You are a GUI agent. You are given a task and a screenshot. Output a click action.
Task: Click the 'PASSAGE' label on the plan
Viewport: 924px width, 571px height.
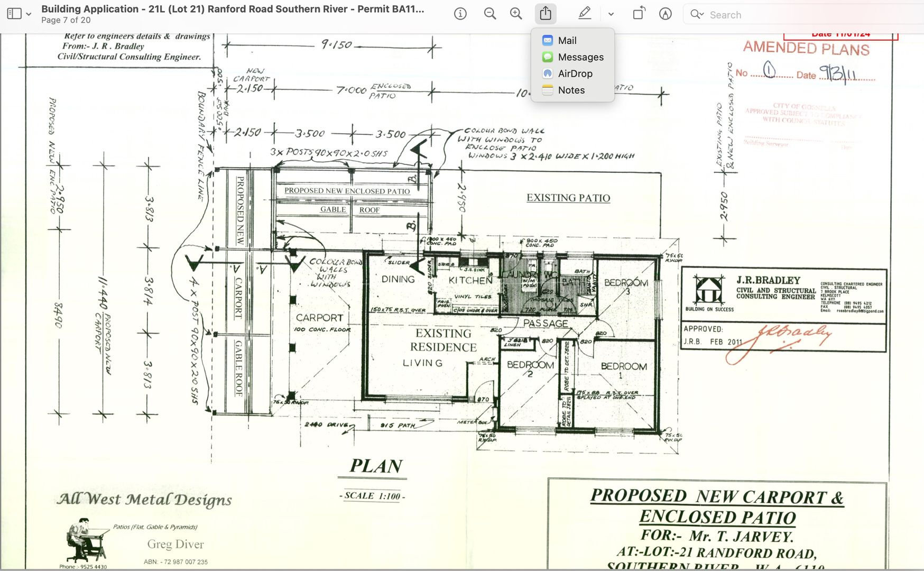(x=546, y=323)
